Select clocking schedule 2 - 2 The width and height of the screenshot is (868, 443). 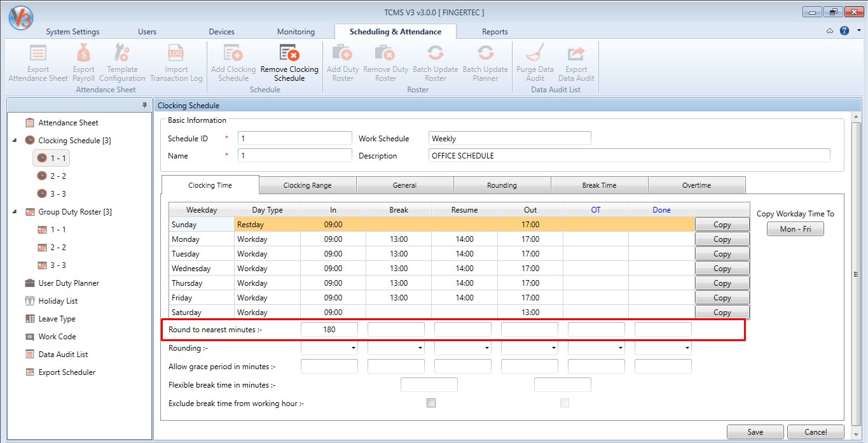[x=52, y=176]
